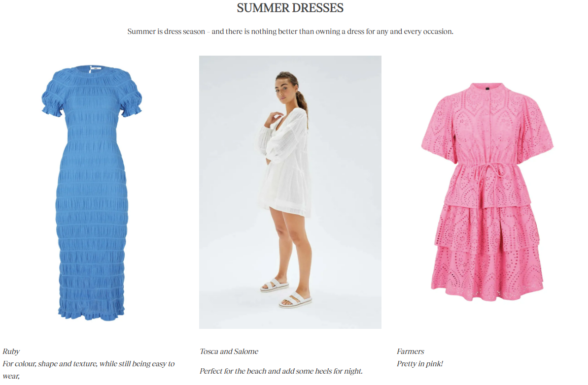Click the Tosca and Salome brand name
Image resolution: width=588 pixels, height=385 pixels.
tap(229, 352)
